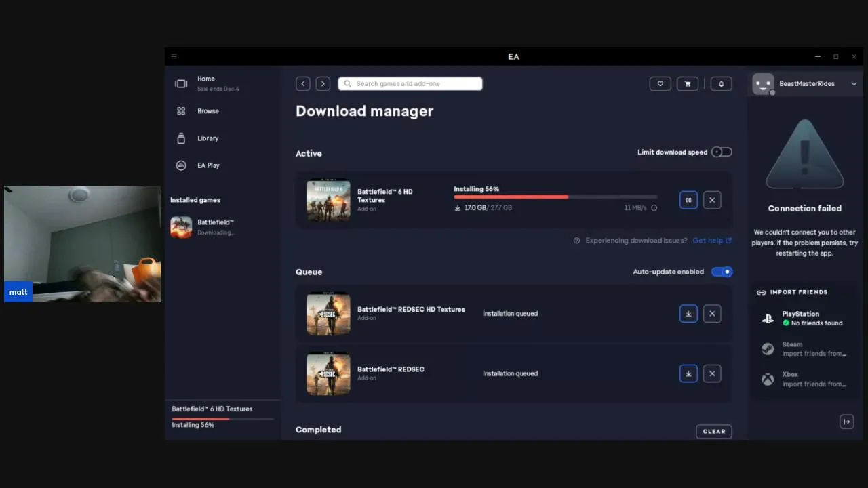Start download of Battlefield REDSEC HD Textures

[x=688, y=314]
